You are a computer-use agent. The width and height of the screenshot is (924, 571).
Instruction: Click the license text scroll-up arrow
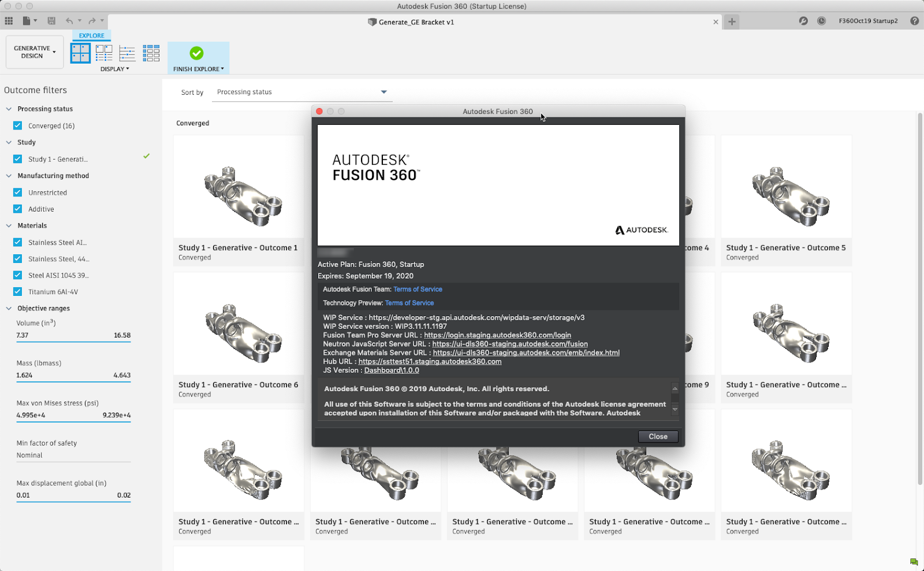(675, 388)
